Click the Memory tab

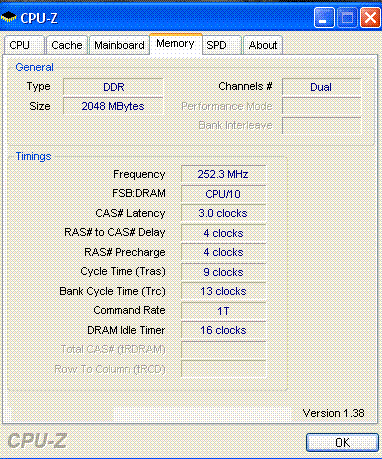click(x=175, y=44)
